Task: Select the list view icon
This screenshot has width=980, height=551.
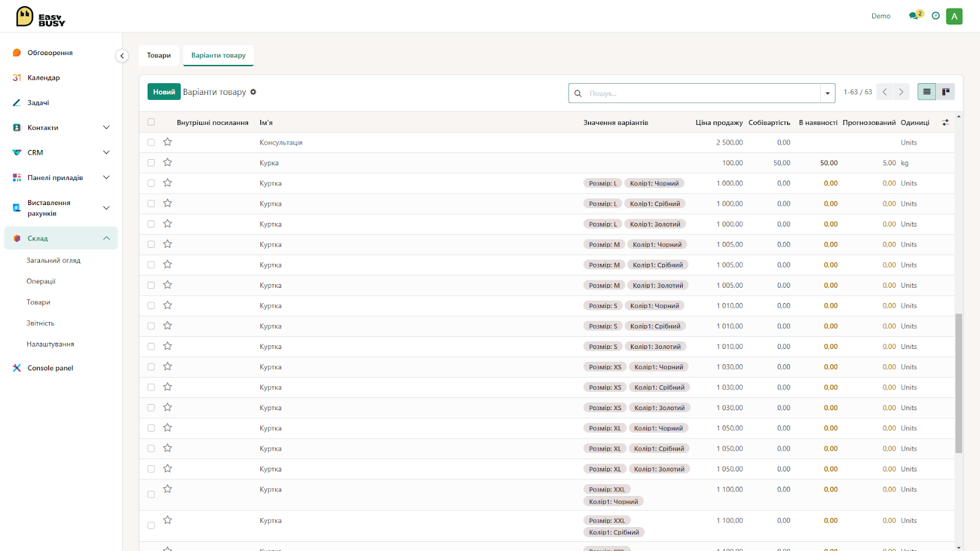Action: coord(927,92)
